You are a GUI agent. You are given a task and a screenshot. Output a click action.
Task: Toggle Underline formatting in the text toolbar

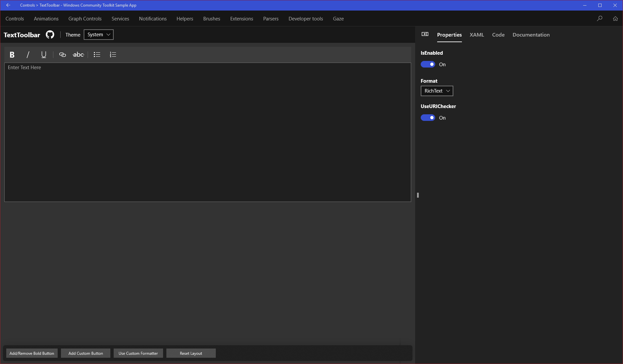pyautogui.click(x=44, y=55)
